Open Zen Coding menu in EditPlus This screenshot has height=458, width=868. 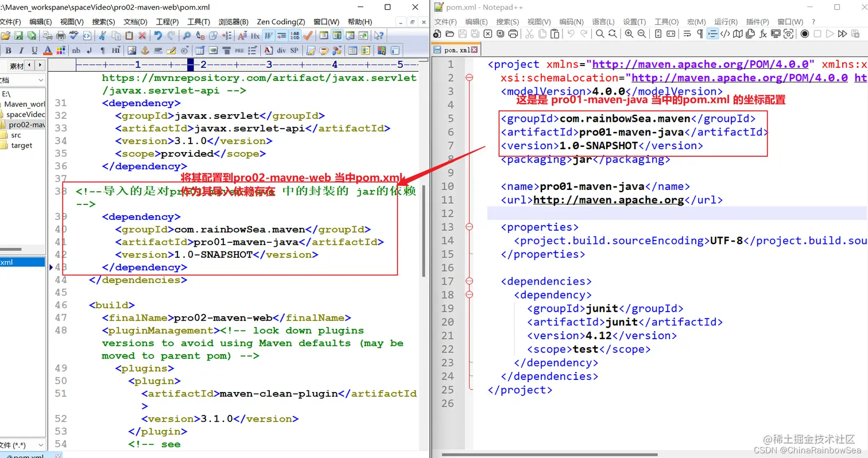tap(281, 22)
